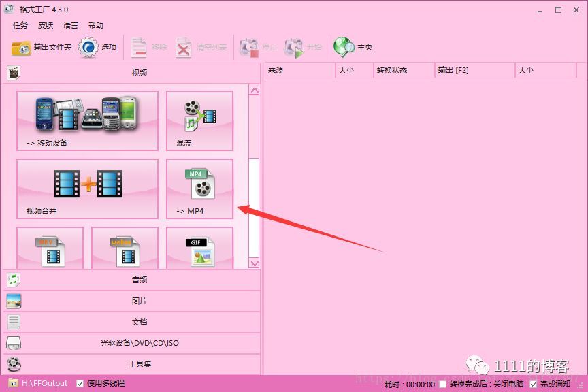Enable 转换完成后:关闭电脑 checkbox
This screenshot has width=588, height=392.
click(443, 384)
